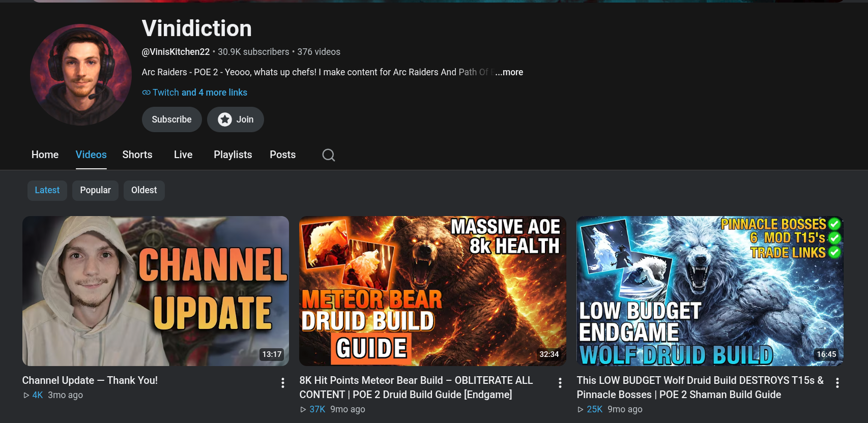Open the channel search magnifier icon
Screen dimensions: 868x423
(x=329, y=155)
